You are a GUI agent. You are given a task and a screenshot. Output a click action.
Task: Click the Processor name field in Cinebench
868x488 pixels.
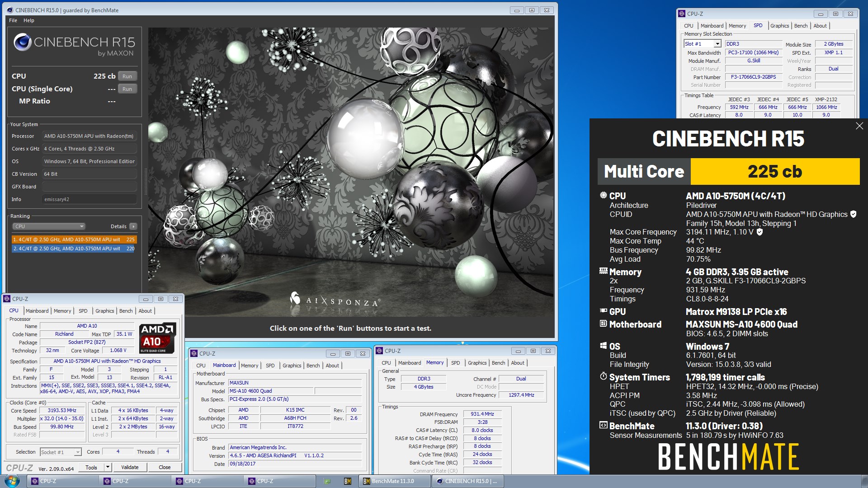point(90,136)
